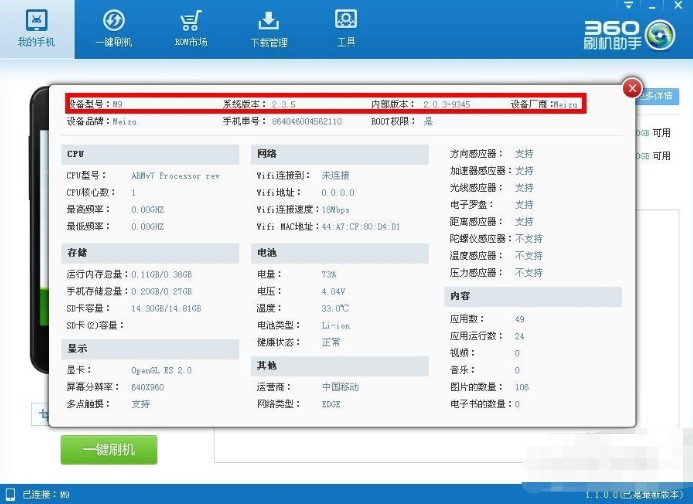Click the gear icon above 工具
693x504 pixels.
click(346, 19)
